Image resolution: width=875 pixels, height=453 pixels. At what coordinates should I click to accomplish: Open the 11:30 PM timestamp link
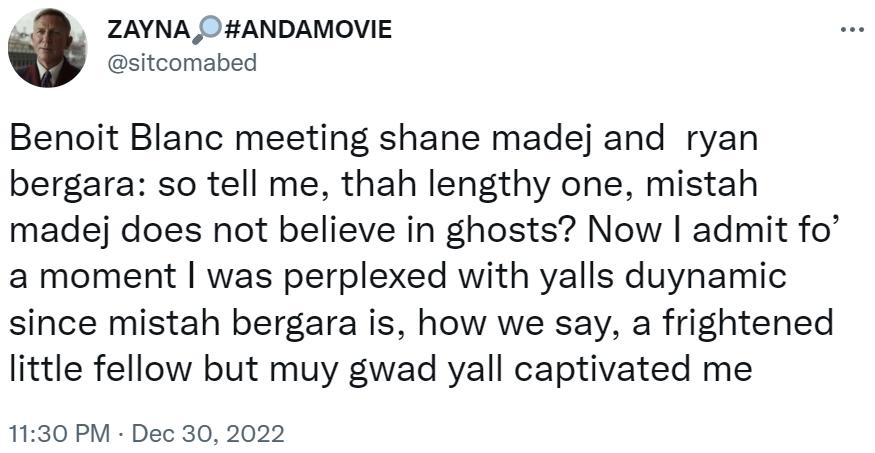58,435
